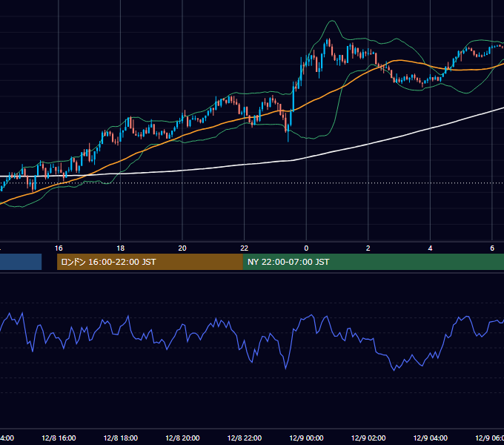Click the 12/9 00:00 date label
Image resolution: width=504 pixels, height=445 pixels.
tap(306, 438)
